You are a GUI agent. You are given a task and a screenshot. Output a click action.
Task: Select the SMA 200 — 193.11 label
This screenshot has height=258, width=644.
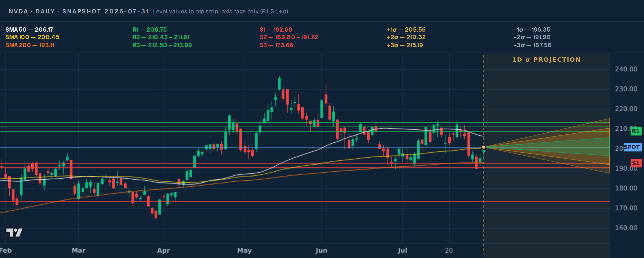[x=30, y=45]
